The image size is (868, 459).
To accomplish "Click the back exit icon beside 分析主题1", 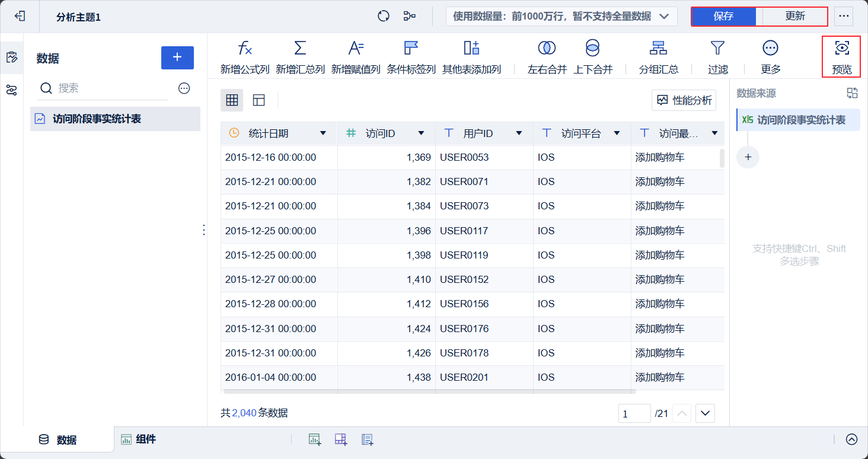I will pos(19,16).
